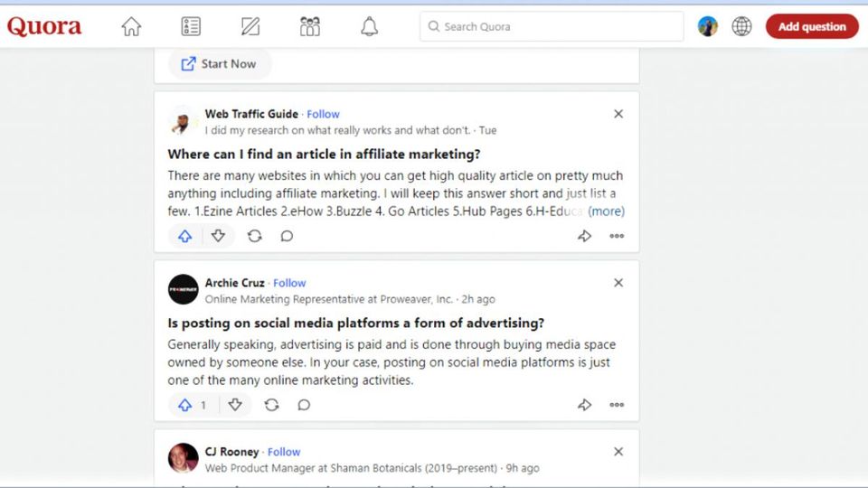Open the Web Traffic Guide author name

[x=251, y=114]
